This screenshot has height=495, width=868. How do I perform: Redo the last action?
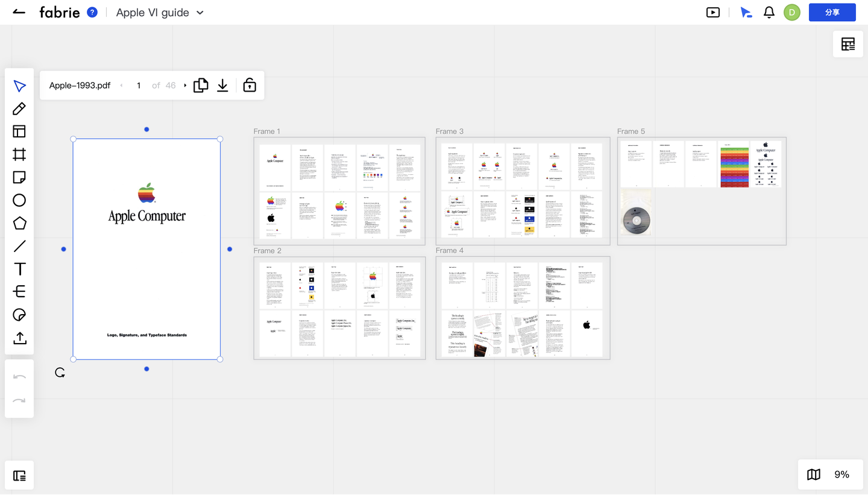pos(19,400)
